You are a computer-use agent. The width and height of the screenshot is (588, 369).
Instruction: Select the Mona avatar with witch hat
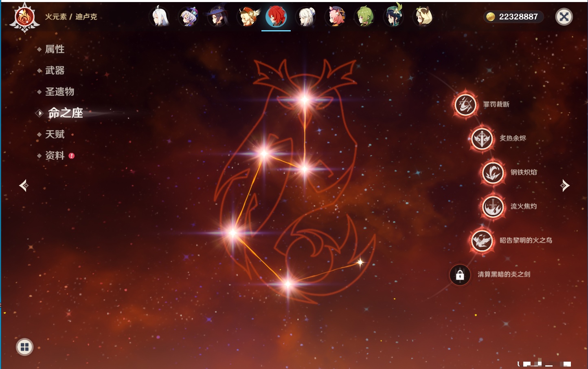(x=217, y=17)
